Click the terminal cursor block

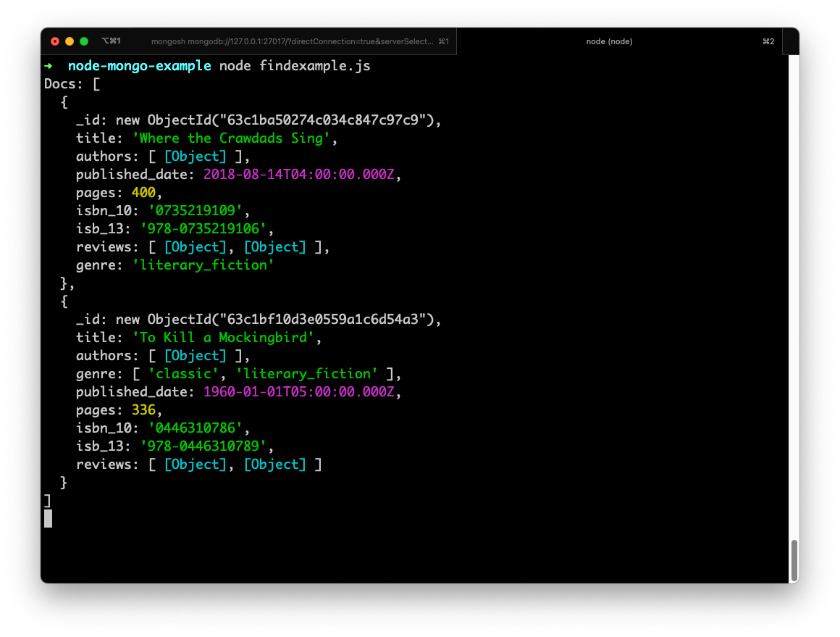[x=49, y=518]
